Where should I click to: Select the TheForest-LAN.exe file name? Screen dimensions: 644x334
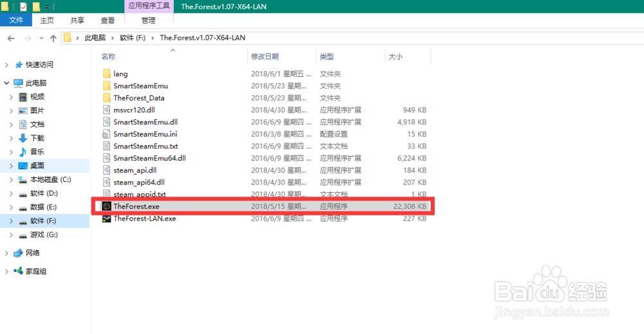pos(144,219)
